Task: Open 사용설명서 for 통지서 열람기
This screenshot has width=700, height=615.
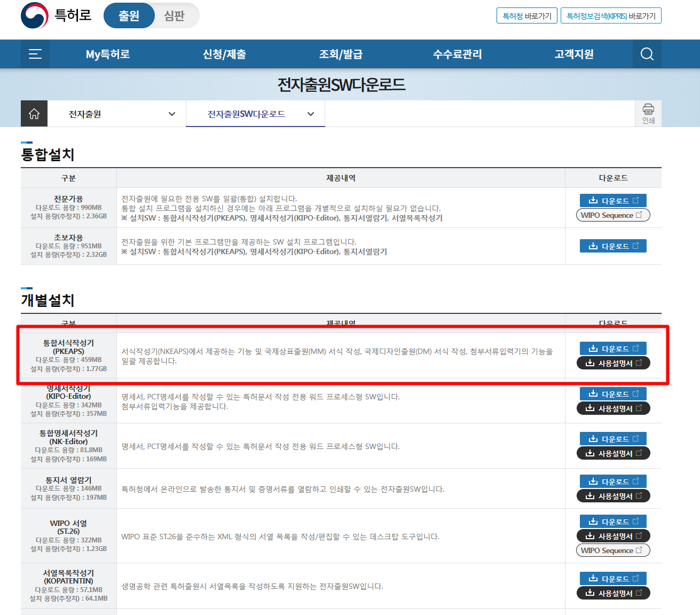Action: 613,496
